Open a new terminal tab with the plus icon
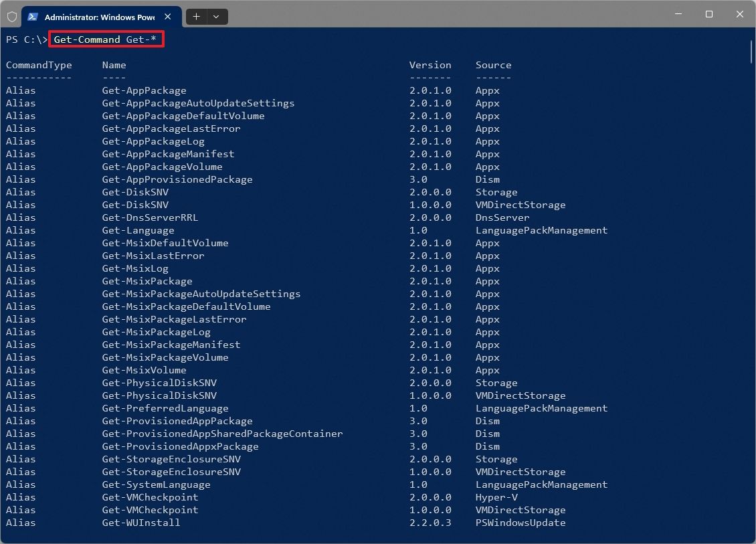 tap(196, 17)
